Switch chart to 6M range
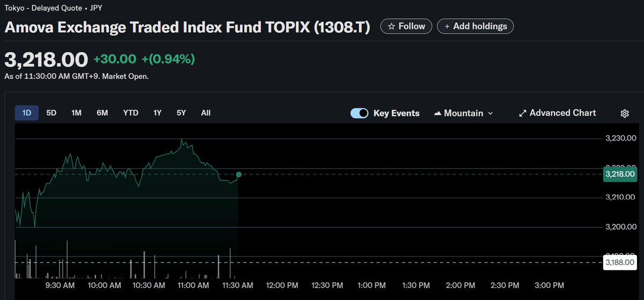 [x=103, y=113]
